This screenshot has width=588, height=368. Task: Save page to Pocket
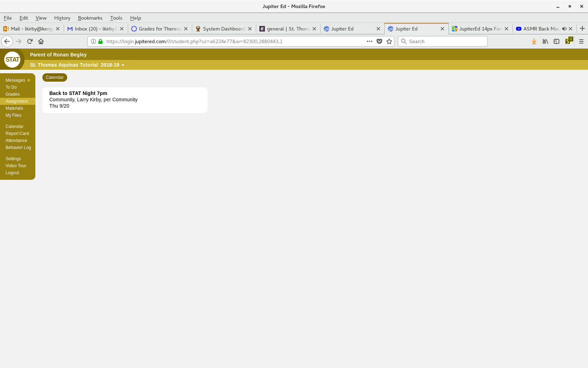pyautogui.click(x=379, y=41)
